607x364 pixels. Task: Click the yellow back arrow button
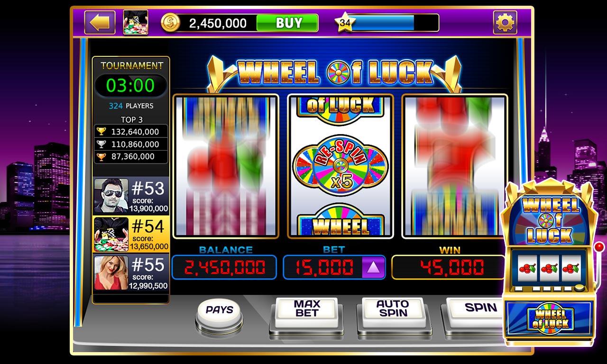(100, 22)
